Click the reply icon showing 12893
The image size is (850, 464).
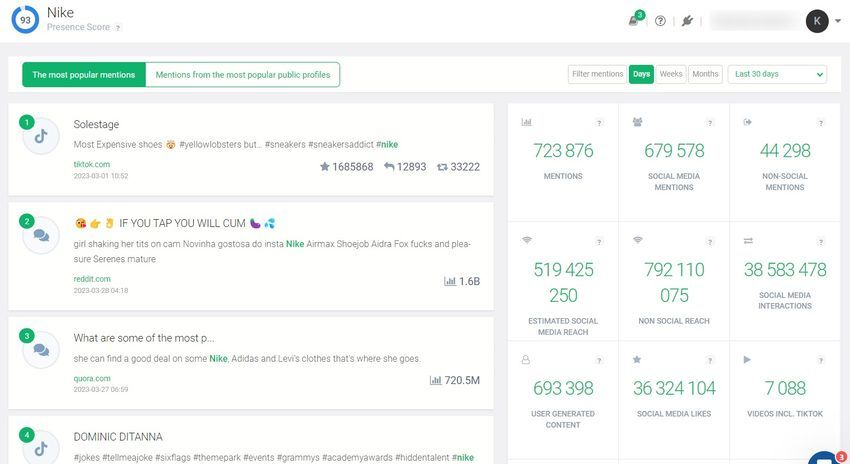[389, 166]
